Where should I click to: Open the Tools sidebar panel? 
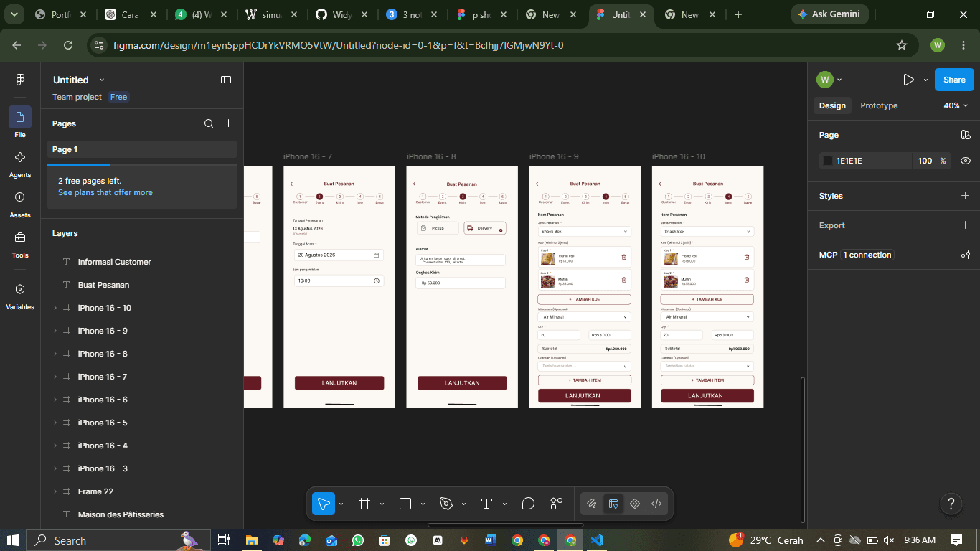point(20,237)
